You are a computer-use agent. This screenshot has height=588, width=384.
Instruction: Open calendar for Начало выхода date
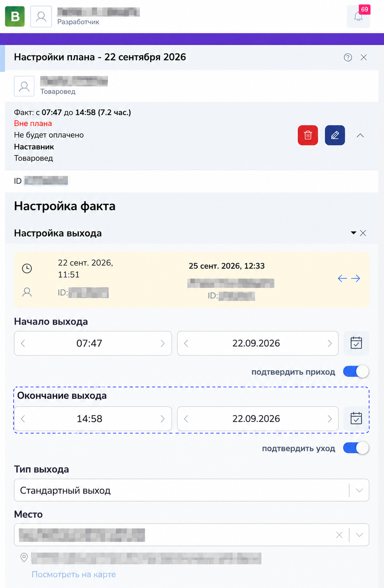coord(356,343)
